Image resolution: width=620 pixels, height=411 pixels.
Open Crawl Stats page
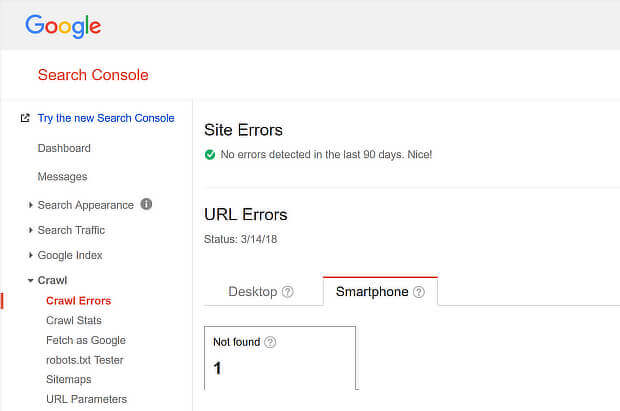pyautogui.click(x=74, y=321)
